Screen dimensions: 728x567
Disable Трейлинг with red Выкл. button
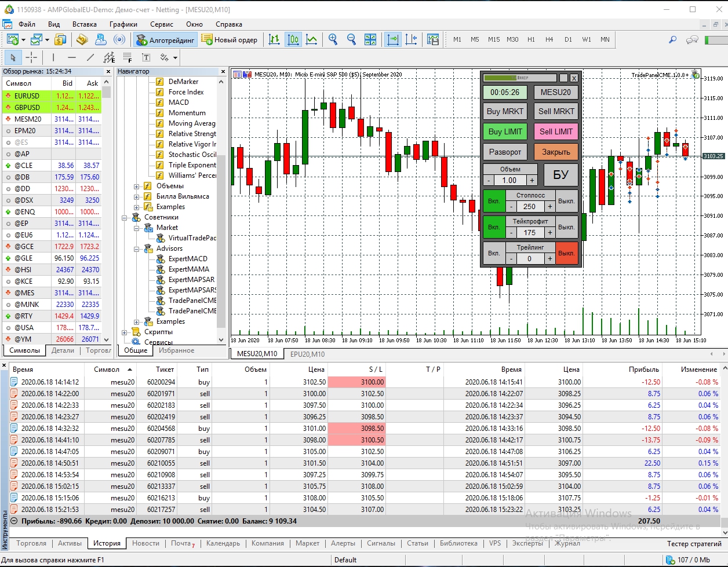pos(566,253)
